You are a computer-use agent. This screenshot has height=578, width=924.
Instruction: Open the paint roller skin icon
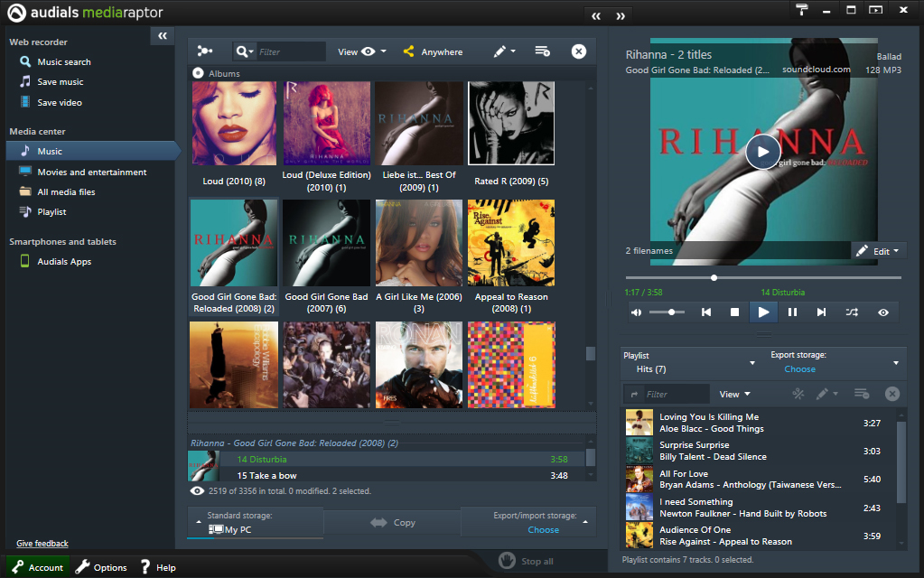[802, 10]
